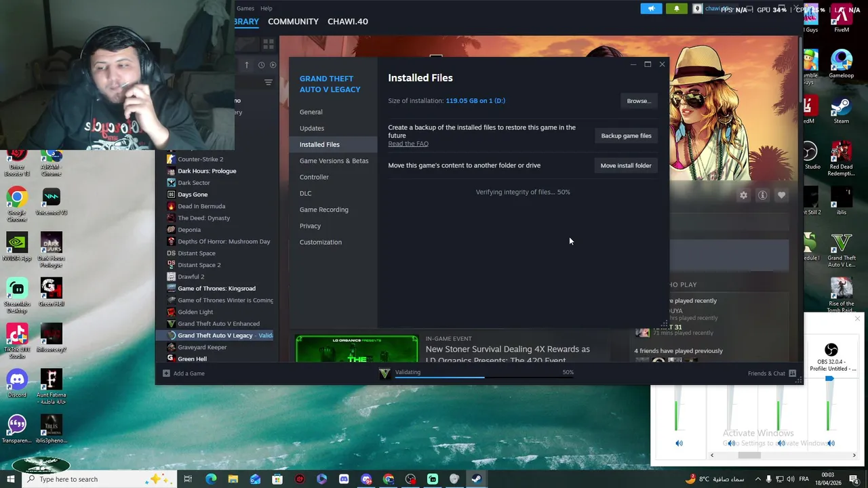Select Grand Theft Auto V Enhanced in library
The height and width of the screenshot is (488, 868).
point(218,324)
